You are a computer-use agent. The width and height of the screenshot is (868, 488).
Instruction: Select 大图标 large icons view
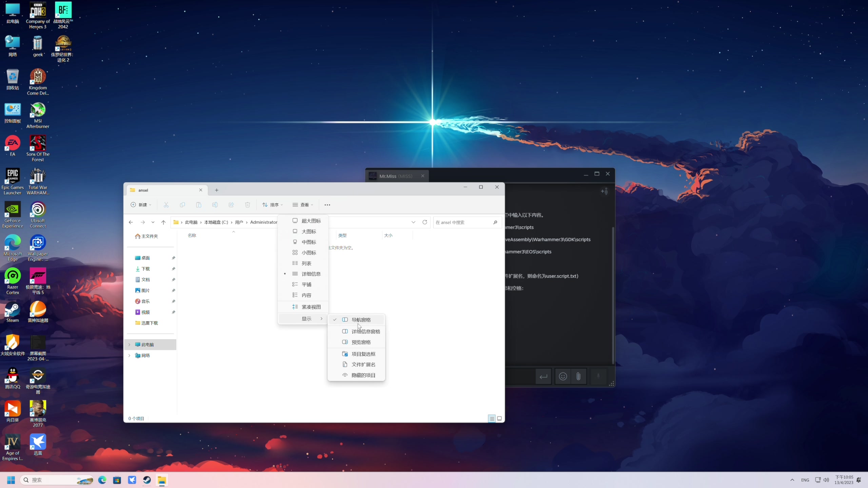pyautogui.click(x=309, y=231)
